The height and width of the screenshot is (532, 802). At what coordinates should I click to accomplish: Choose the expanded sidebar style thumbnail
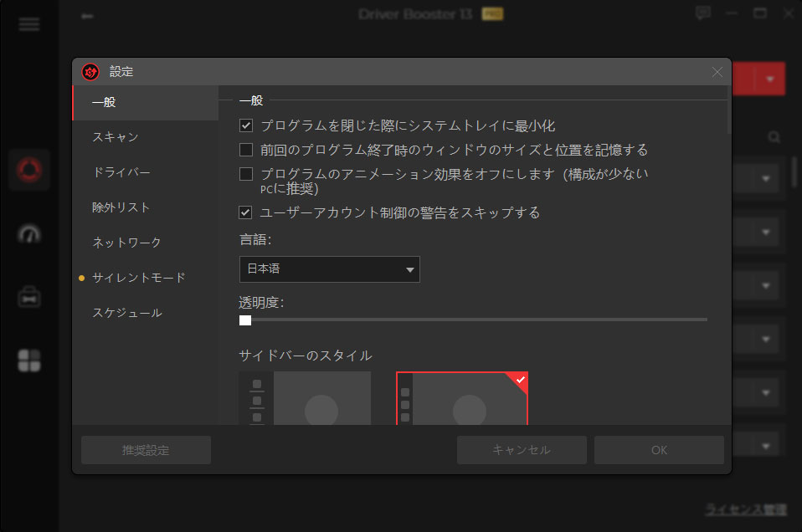[305, 398]
